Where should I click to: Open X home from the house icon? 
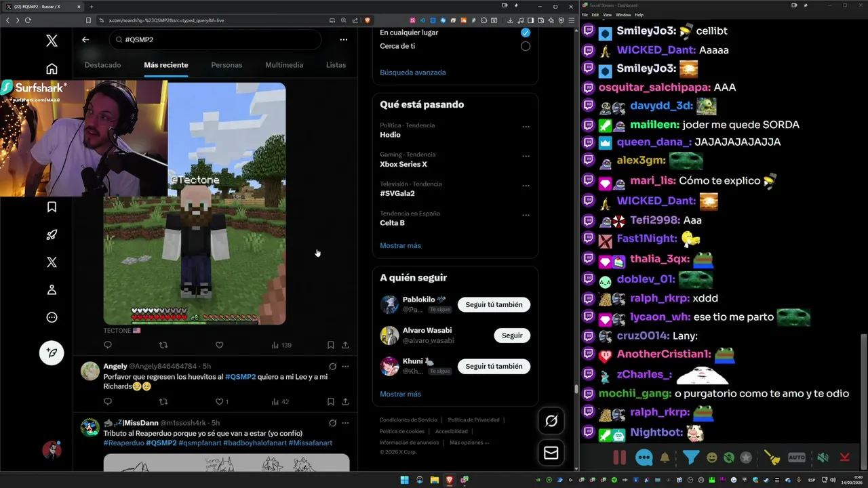click(52, 68)
